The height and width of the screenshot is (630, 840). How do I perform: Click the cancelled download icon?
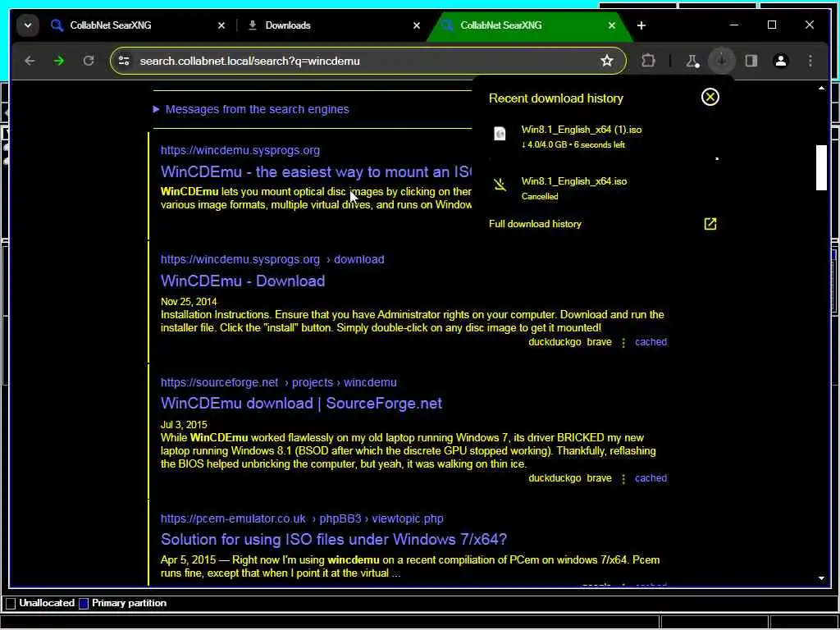coord(500,185)
